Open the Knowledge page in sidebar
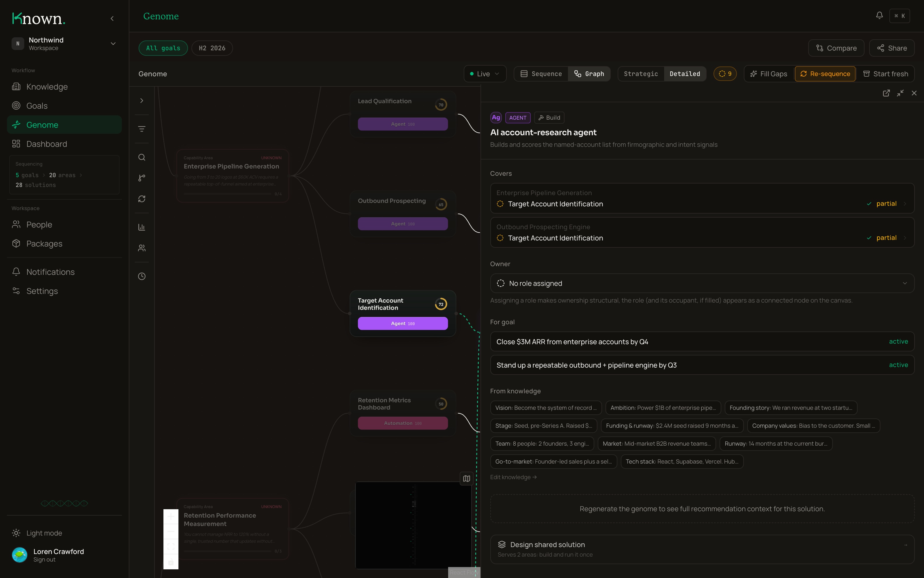This screenshot has width=924, height=578. click(x=64, y=87)
